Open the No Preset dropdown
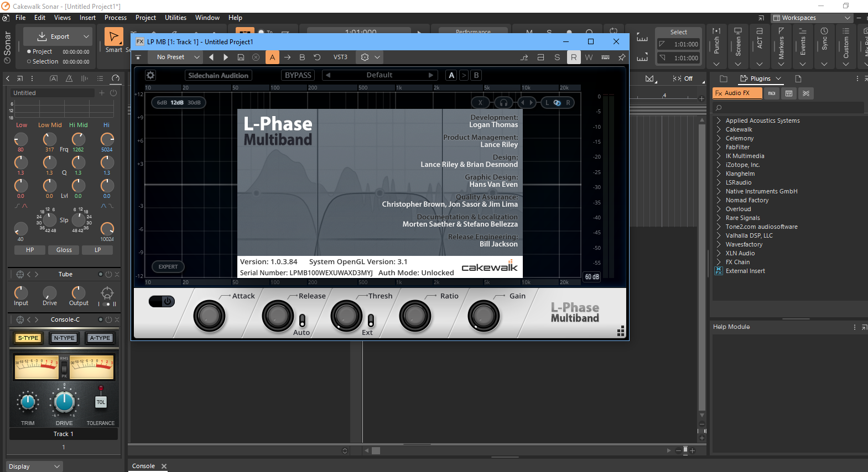868x472 pixels. 176,57
